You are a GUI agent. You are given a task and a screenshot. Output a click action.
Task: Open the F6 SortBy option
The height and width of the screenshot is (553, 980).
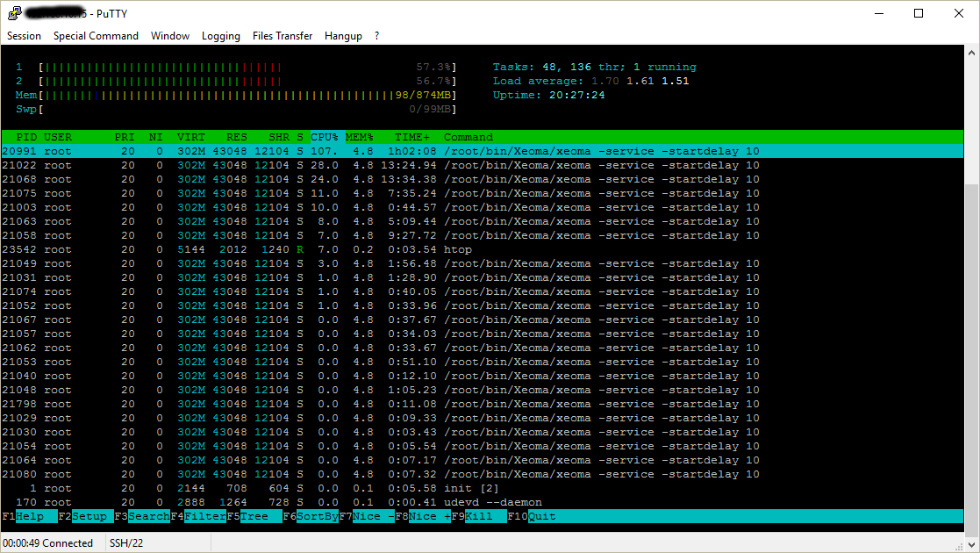[311, 517]
